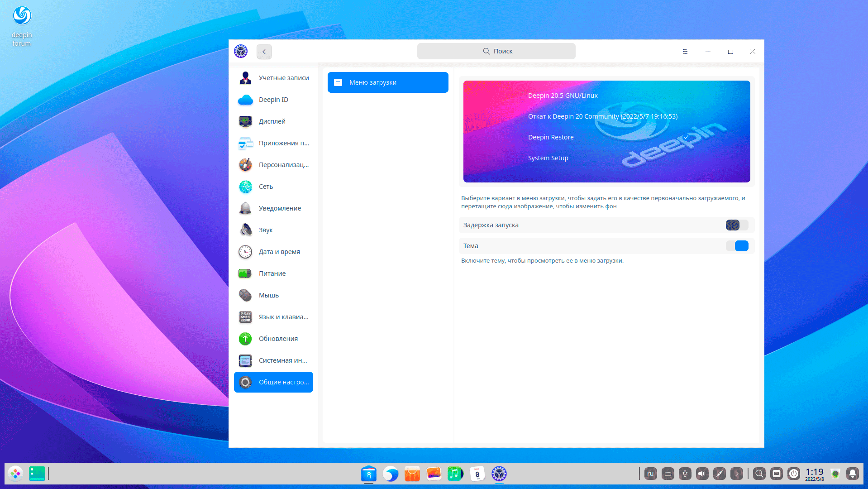The height and width of the screenshot is (489, 868).
Task: Open the Launcher from the dock
Action: tap(15, 474)
